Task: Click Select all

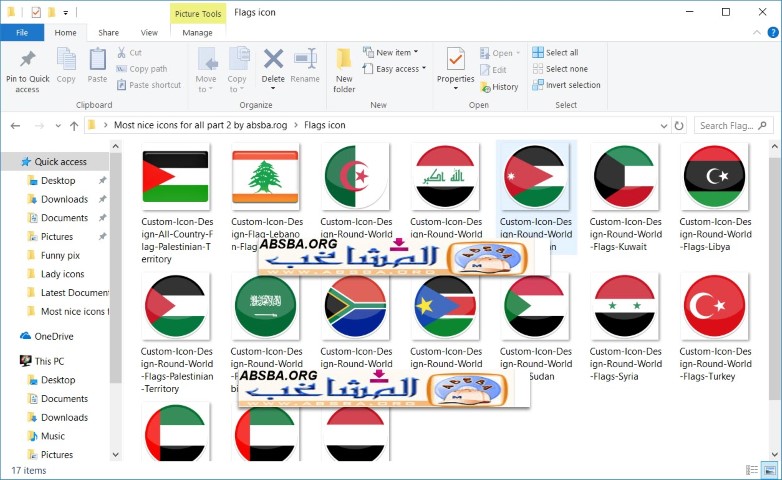Action: tap(555, 52)
